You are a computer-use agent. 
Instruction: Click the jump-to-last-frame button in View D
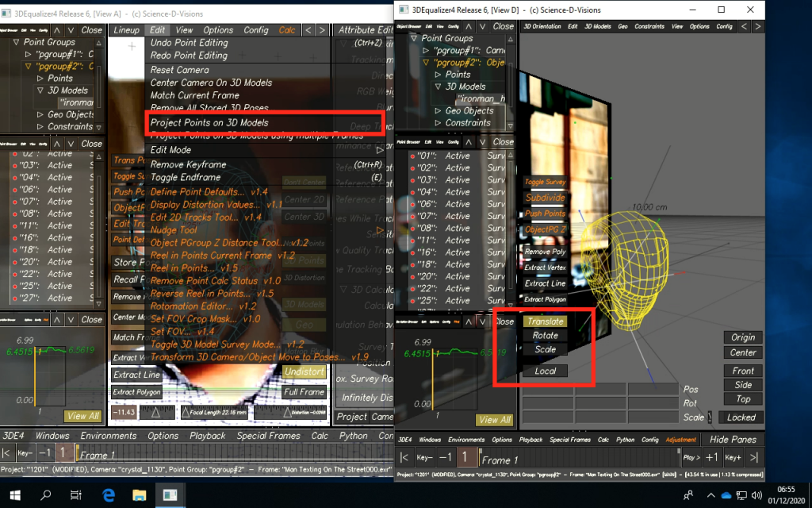tap(754, 457)
